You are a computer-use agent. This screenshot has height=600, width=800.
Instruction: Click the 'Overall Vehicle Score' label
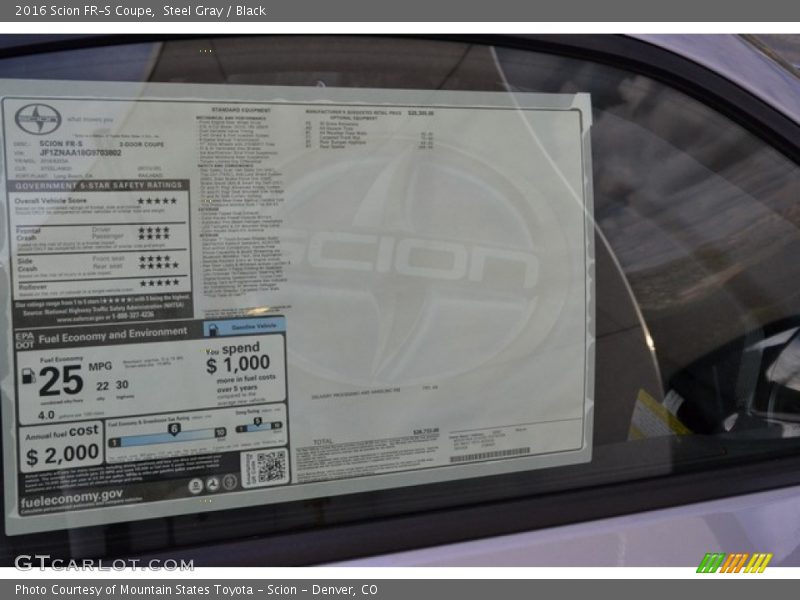pos(51,201)
